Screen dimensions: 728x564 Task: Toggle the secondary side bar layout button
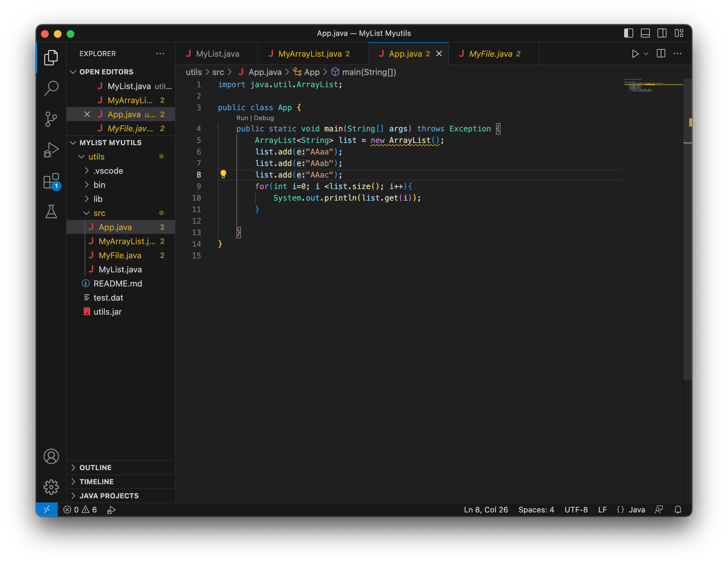pos(662,33)
